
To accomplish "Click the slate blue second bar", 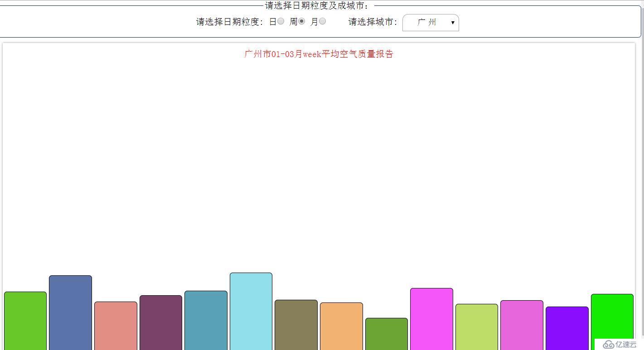I will (x=70, y=312).
